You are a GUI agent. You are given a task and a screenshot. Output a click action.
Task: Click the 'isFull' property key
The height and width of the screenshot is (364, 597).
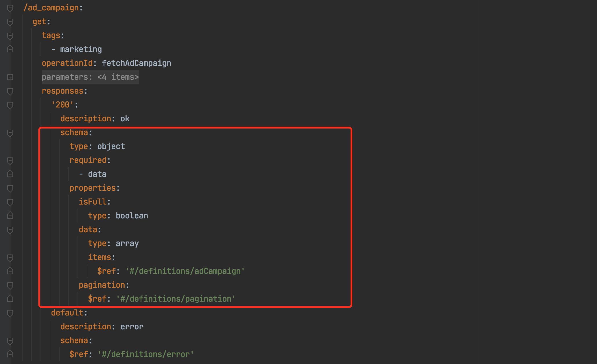(x=93, y=202)
